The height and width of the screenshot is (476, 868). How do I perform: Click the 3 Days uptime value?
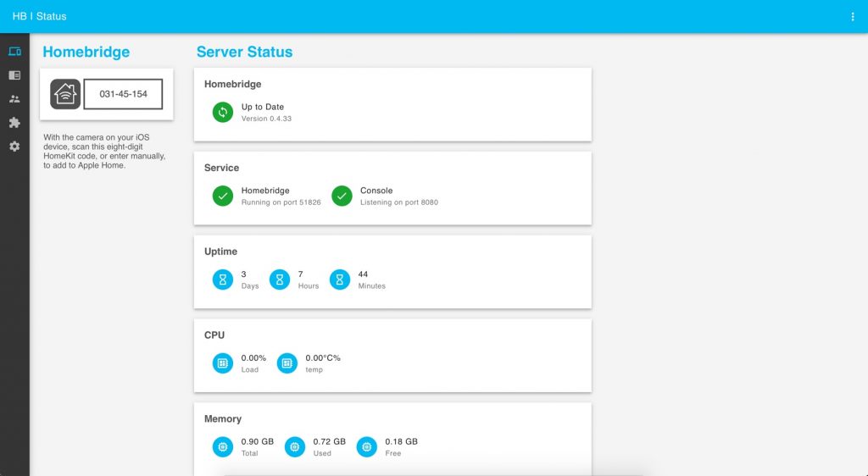click(243, 274)
